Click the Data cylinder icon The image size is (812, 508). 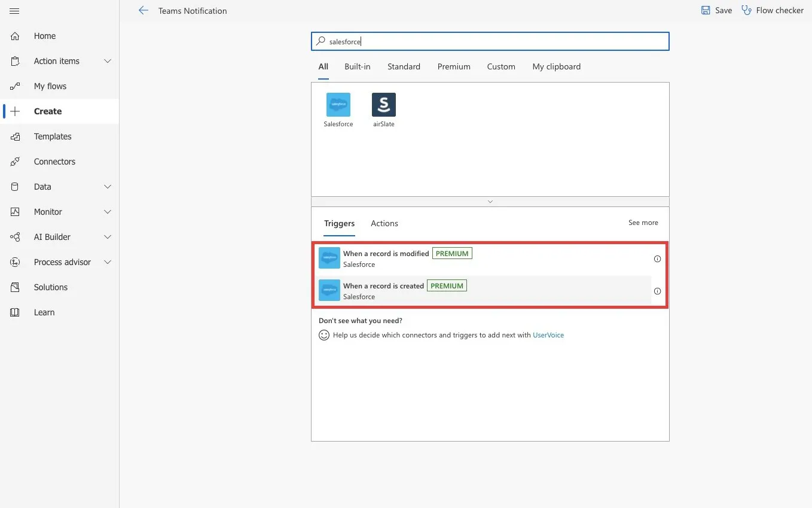pyautogui.click(x=15, y=187)
